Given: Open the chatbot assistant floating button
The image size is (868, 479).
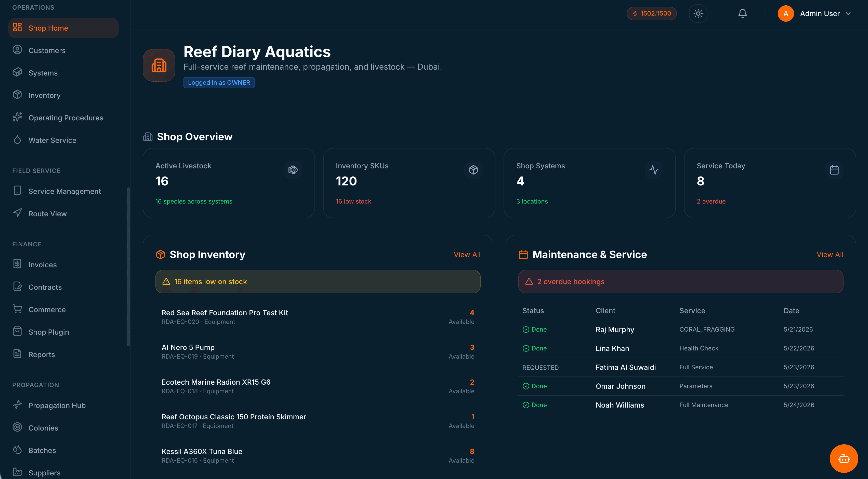Looking at the screenshot, I should pos(844,459).
